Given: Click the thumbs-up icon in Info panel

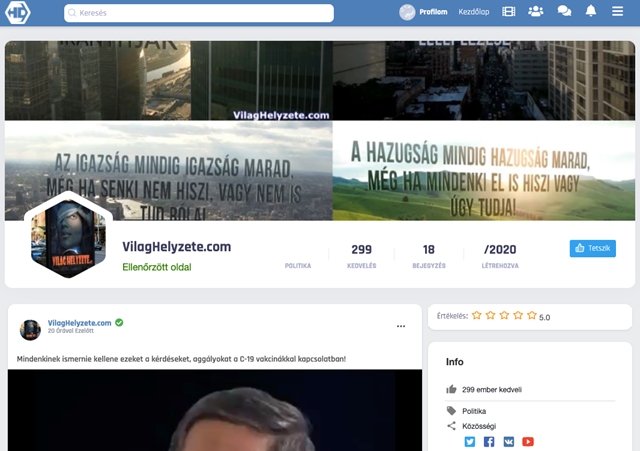Looking at the screenshot, I should click(451, 389).
